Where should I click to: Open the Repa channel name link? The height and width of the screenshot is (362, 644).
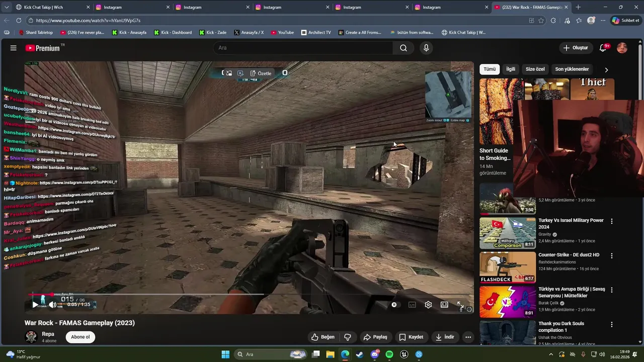[x=48, y=334]
